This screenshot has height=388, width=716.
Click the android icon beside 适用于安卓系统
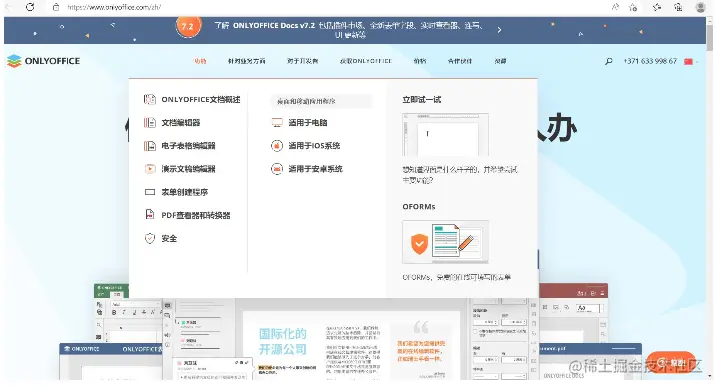click(x=277, y=169)
